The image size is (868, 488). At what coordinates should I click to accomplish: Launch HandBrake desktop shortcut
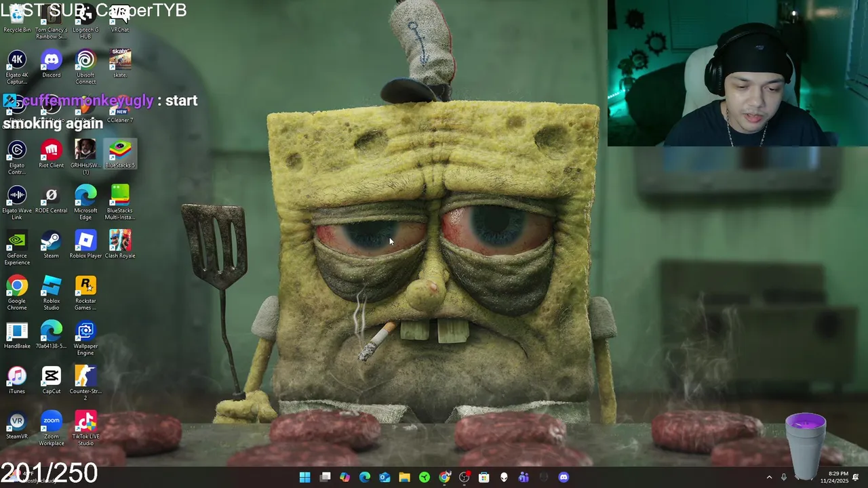tap(17, 335)
